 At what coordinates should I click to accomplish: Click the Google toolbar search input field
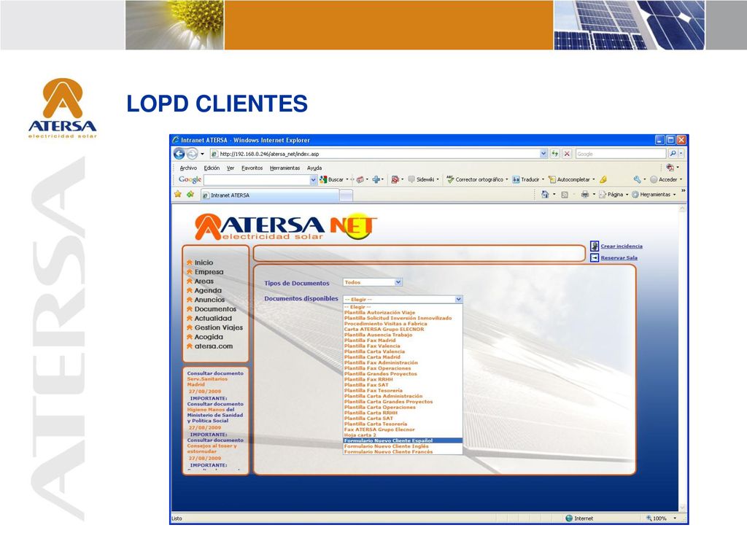pyautogui.click(x=257, y=179)
